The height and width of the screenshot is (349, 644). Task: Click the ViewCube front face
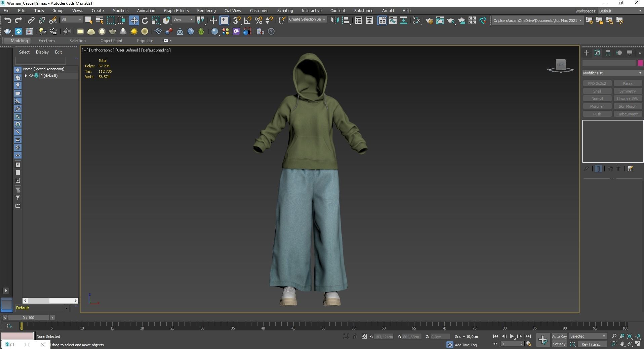tap(561, 64)
